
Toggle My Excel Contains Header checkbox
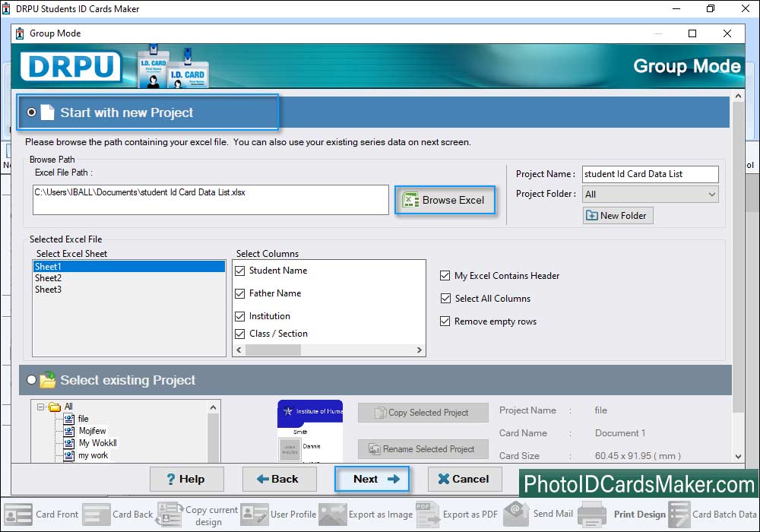pyautogui.click(x=445, y=276)
